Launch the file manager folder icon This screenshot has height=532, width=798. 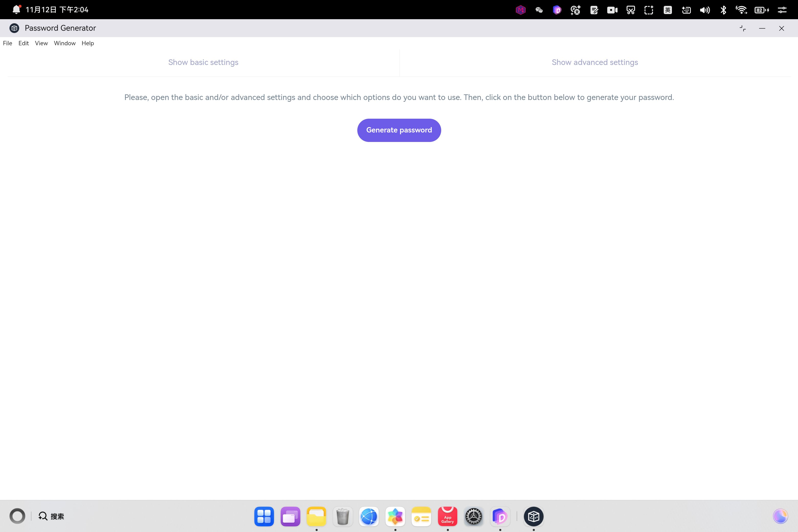point(316,516)
